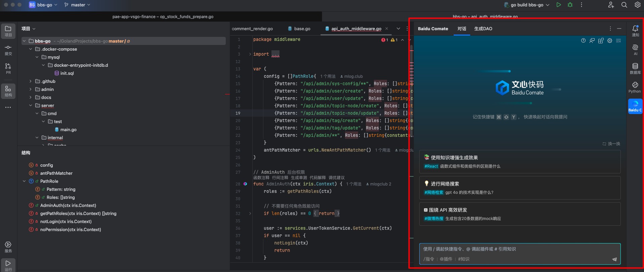Image resolution: width=644 pixels, height=272 pixels.
Task: Switch to the comment_render.go tab
Action: point(252,29)
